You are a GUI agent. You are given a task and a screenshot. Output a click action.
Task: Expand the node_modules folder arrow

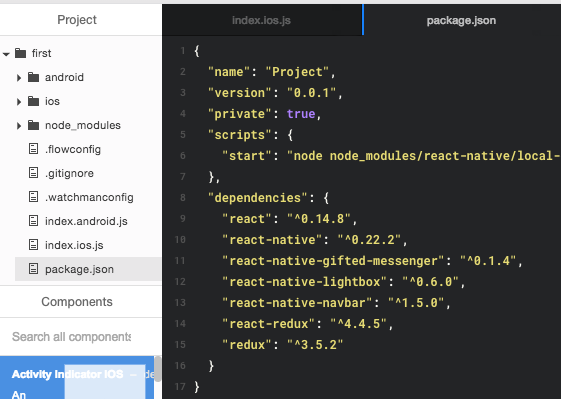(x=19, y=126)
